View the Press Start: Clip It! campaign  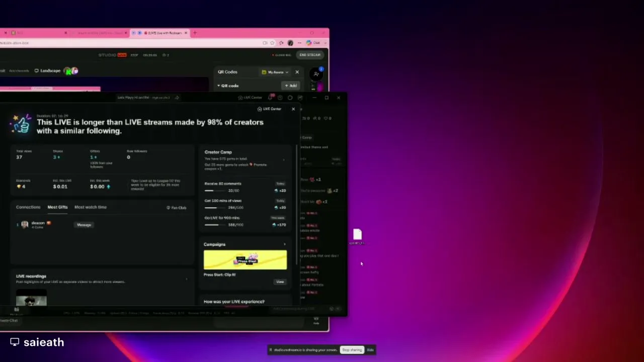(280, 282)
